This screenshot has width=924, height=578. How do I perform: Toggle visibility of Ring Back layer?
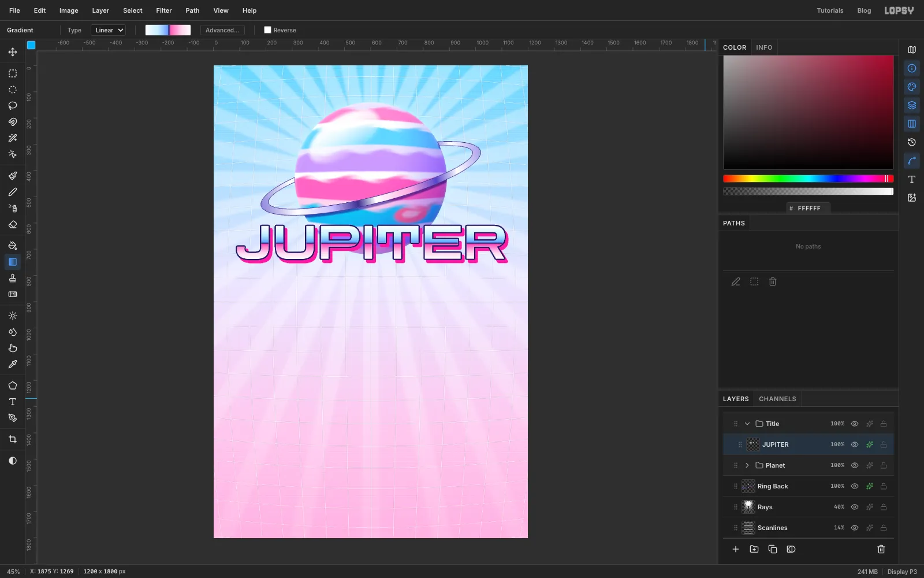(x=855, y=486)
